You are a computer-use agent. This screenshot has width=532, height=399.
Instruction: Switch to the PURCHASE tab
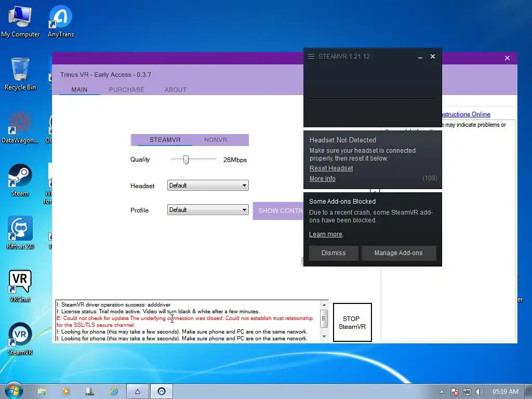(127, 89)
